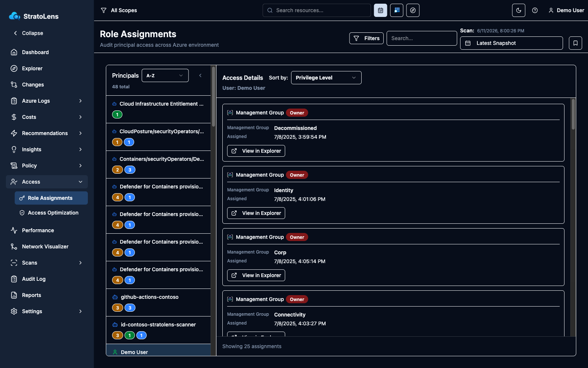The height and width of the screenshot is (368, 588).
Task: Click the bookmark icon button
Action: click(575, 43)
